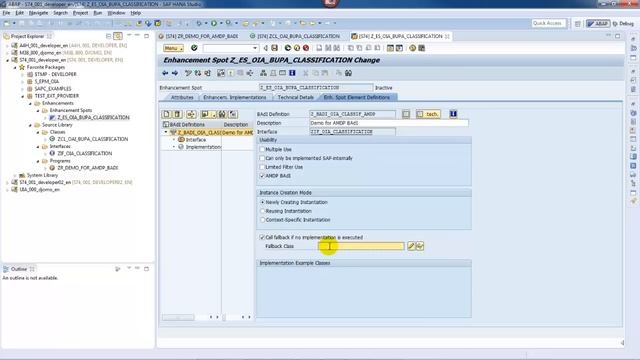Click the Fallback Class input field

coord(361,246)
